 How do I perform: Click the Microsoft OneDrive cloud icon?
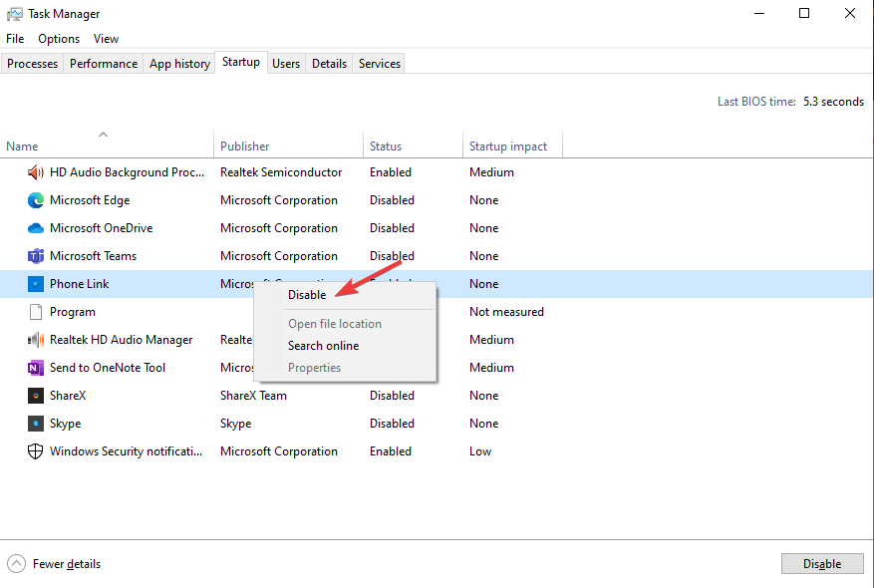(36, 228)
